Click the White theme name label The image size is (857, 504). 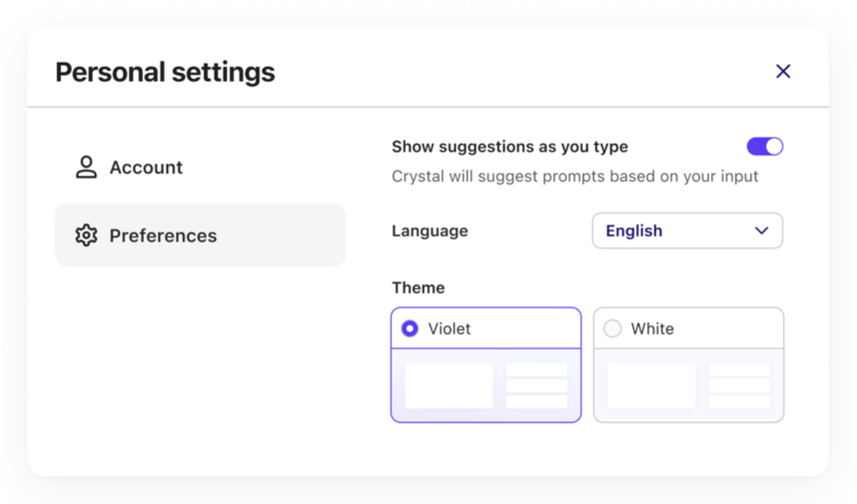point(652,328)
